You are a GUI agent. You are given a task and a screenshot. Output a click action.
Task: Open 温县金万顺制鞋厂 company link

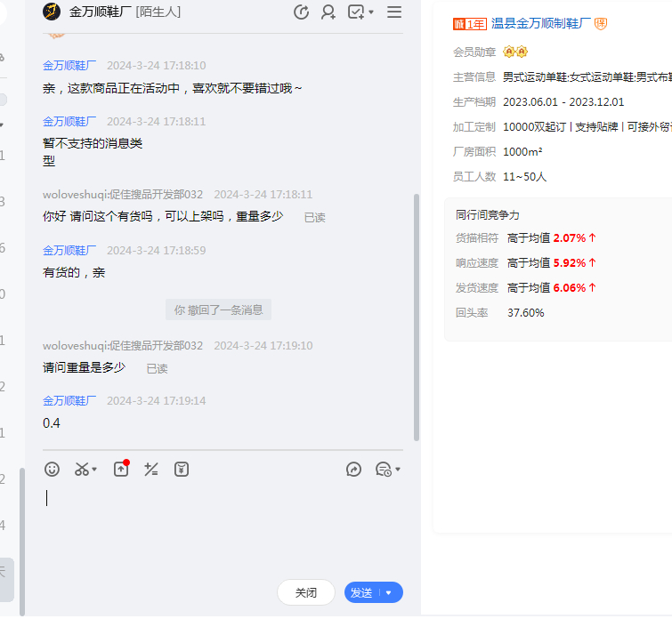(541, 23)
